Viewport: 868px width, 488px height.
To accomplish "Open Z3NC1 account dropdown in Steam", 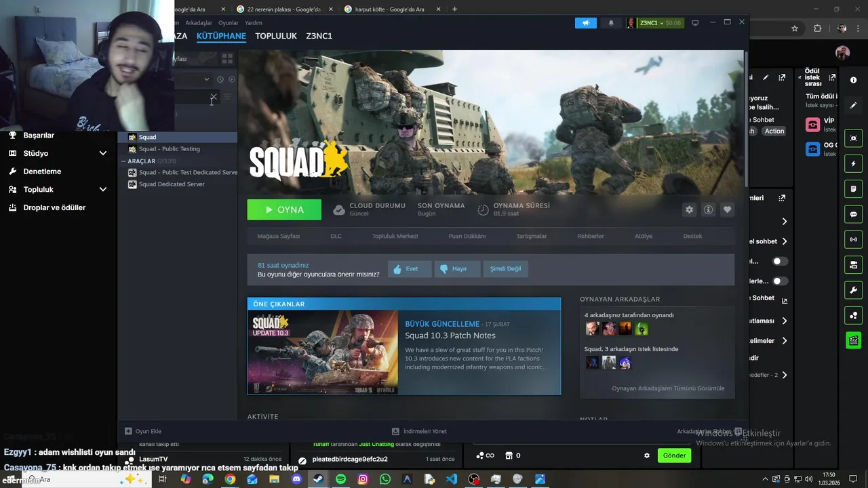I will click(x=652, y=23).
